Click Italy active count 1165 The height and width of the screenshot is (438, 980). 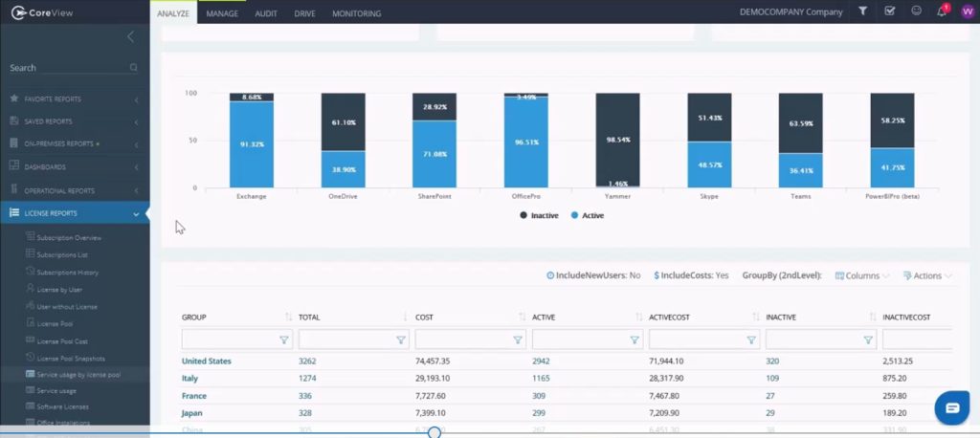pos(541,378)
